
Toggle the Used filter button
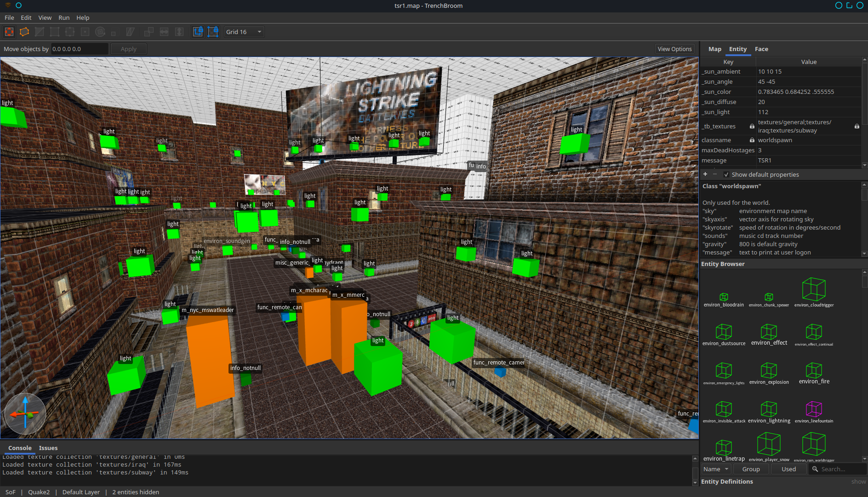click(788, 469)
